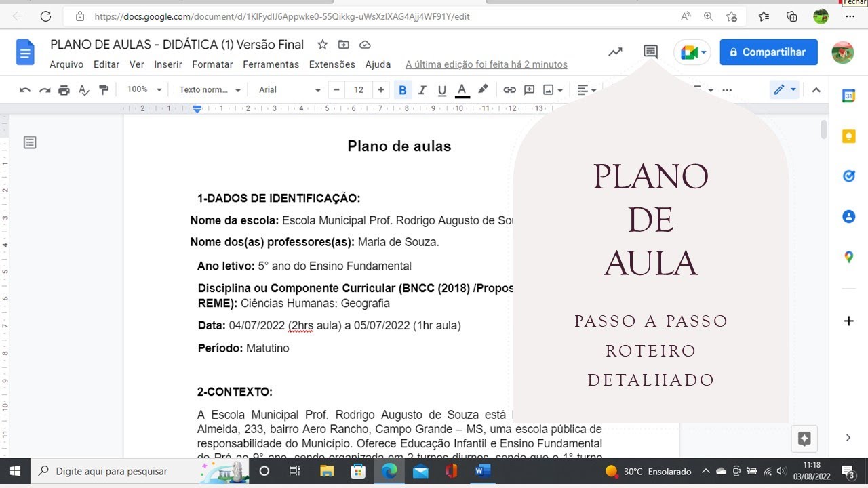Open the Arial font family dropdown
The height and width of the screenshot is (488, 868).
[x=290, y=89]
